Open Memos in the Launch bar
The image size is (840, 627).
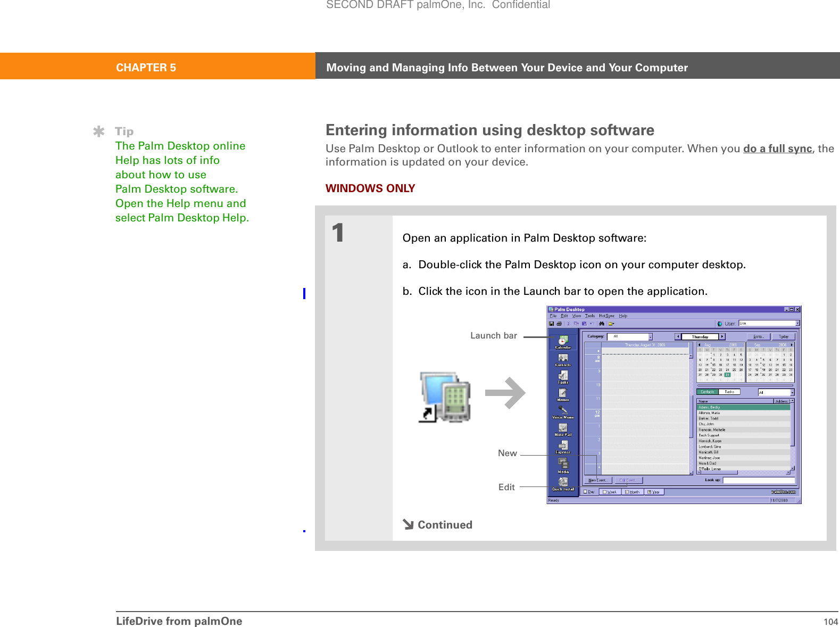coord(563,394)
